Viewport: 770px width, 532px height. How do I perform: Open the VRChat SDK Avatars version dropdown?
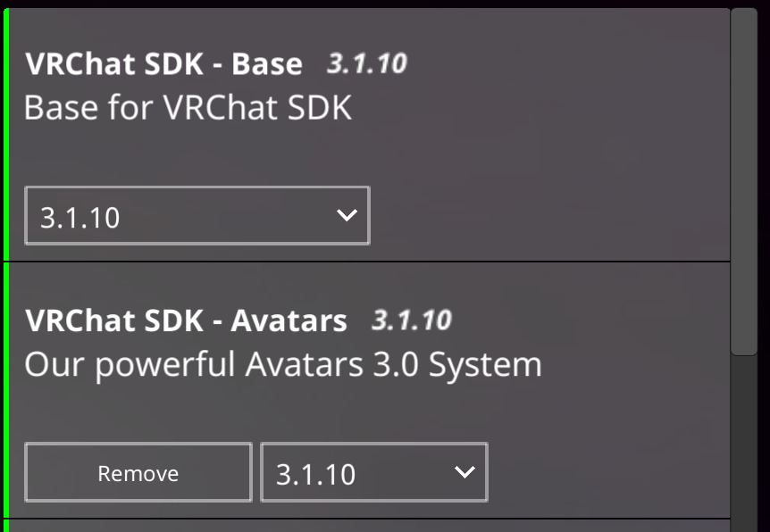[x=373, y=472]
